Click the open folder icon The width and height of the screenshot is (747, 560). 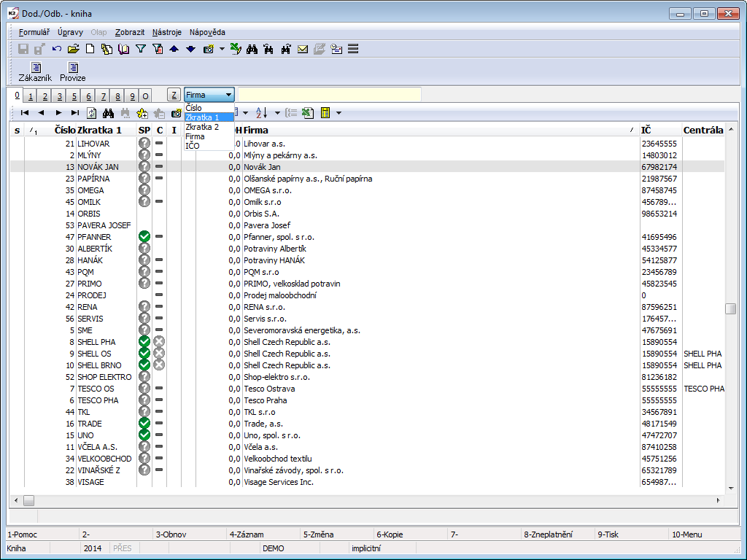[73, 49]
